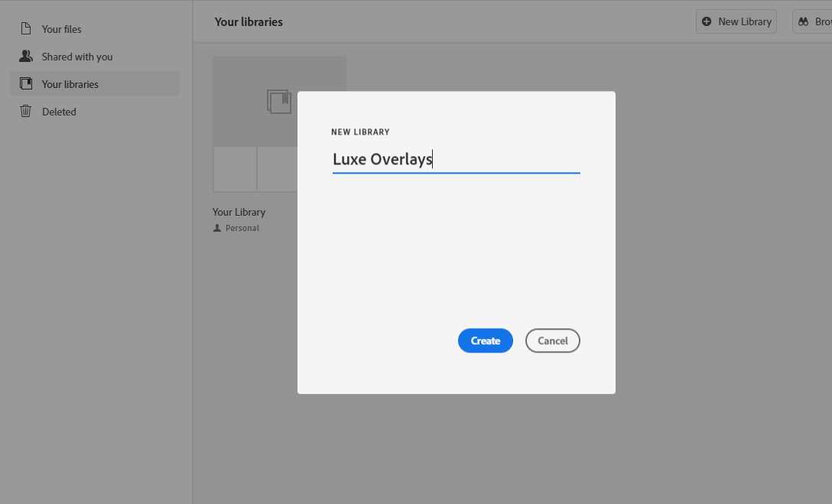
Task: Click the Luxe Overlays name field
Action: (x=456, y=159)
